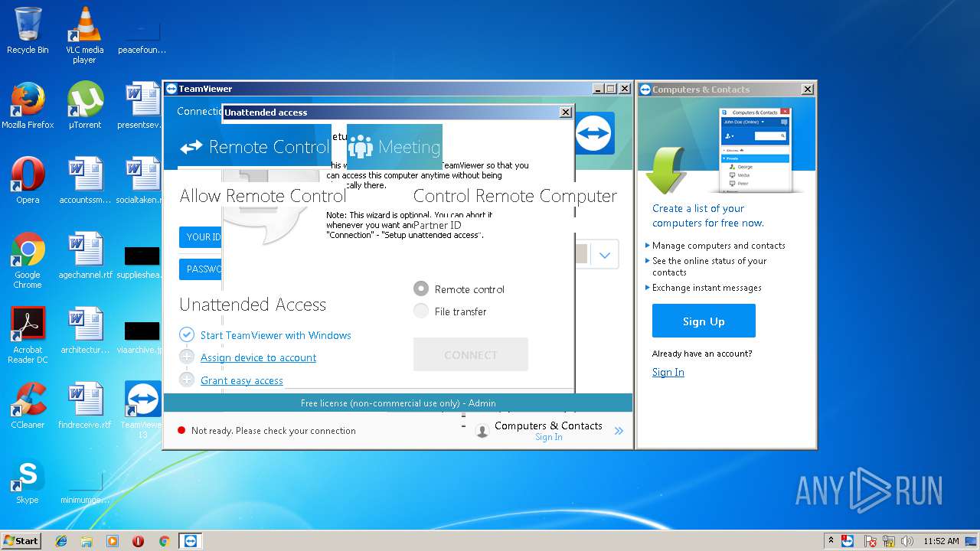Click contacts list preview thumbnail
This screenshot has width=980, height=551.
[x=755, y=150]
